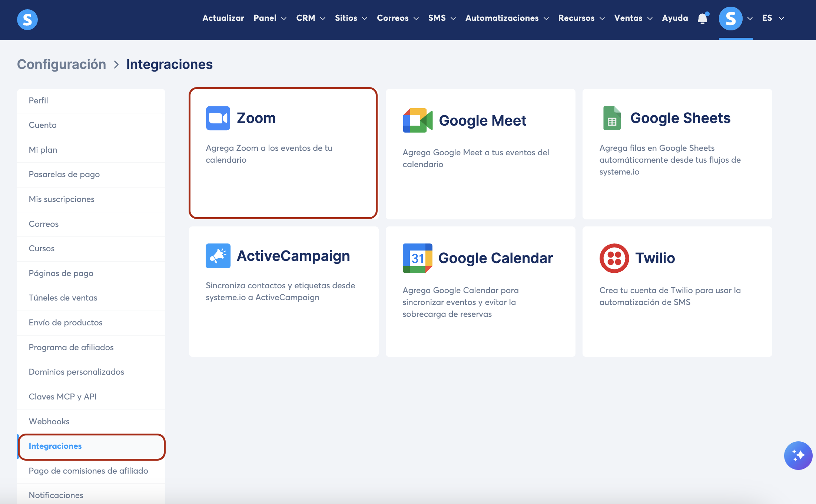This screenshot has height=504, width=816.
Task: Click Actualizar in the top navigation
Action: (223, 18)
